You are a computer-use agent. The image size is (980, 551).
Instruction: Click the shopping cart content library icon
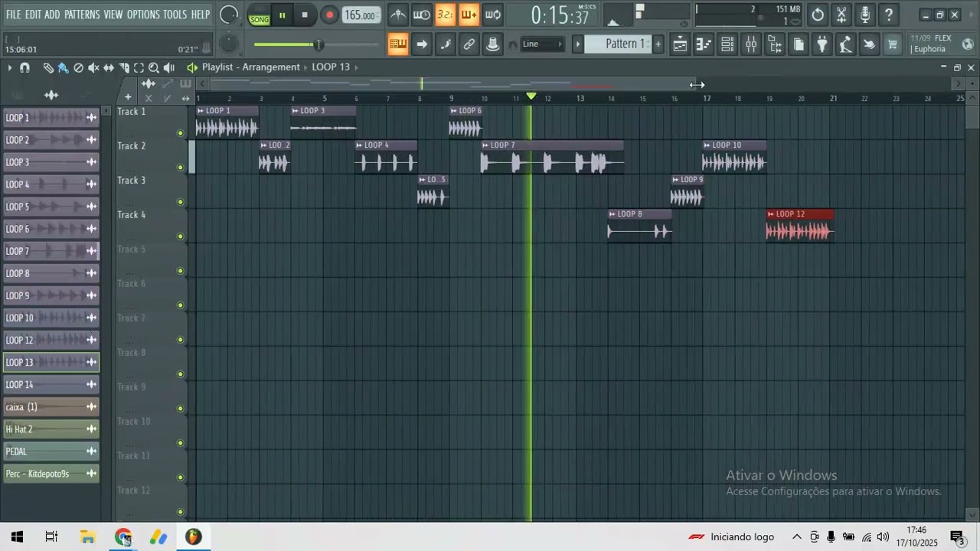tap(893, 44)
